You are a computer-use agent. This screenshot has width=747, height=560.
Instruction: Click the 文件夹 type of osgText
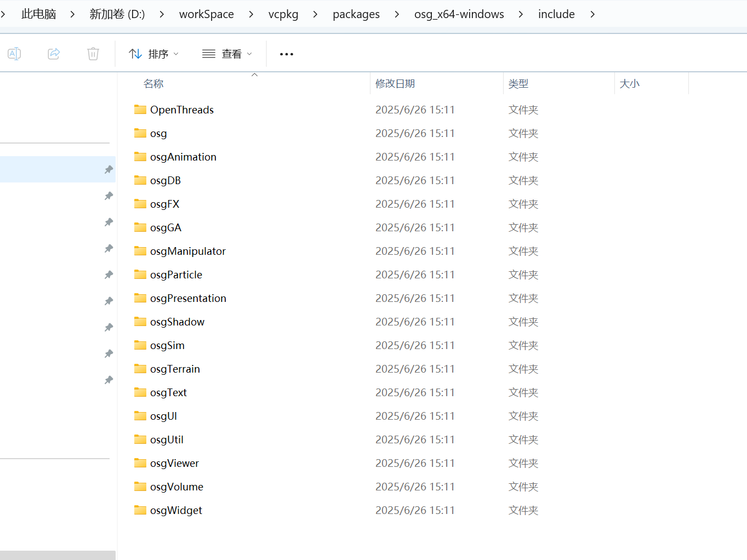(x=523, y=392)
